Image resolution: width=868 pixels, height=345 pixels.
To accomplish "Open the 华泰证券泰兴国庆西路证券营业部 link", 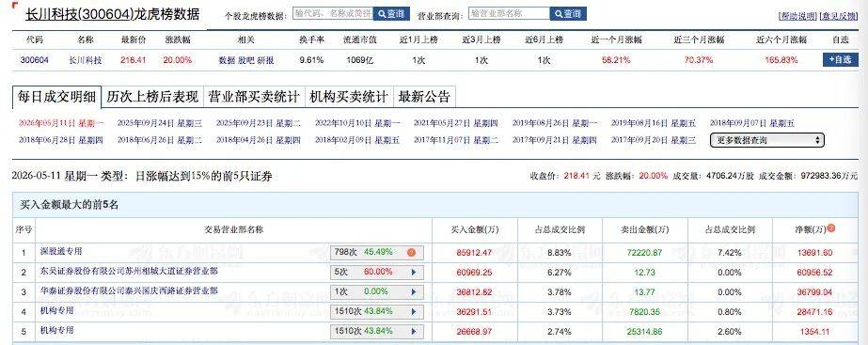I will pos(129,290).
